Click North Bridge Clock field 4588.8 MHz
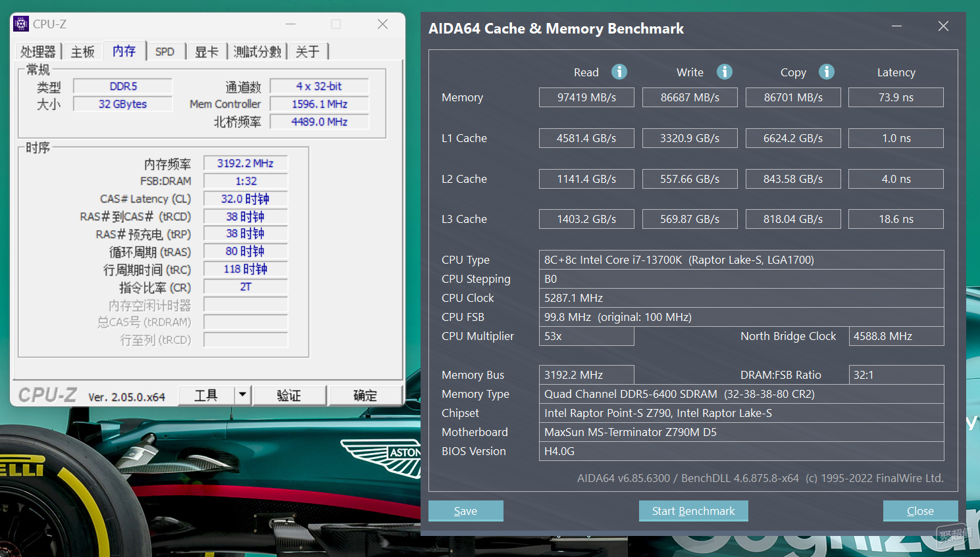The width and height of the screenshot is (980, 557). [x=896, y=336]
